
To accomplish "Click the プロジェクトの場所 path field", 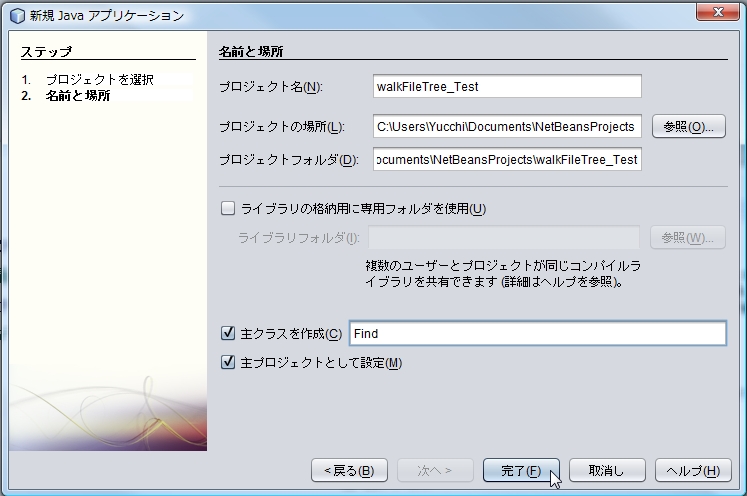I will (x=506, y=127).
